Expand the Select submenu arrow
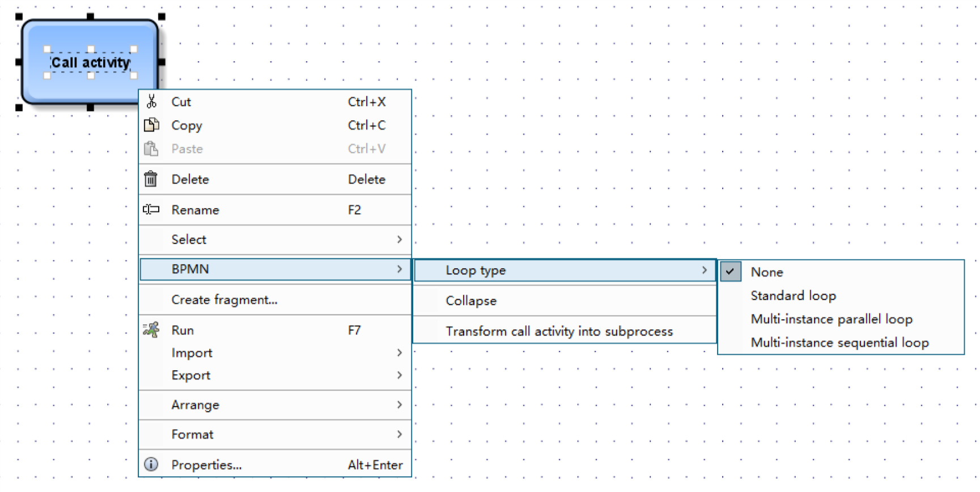Screen dimensions: 980x492 [x=399, y=240]
